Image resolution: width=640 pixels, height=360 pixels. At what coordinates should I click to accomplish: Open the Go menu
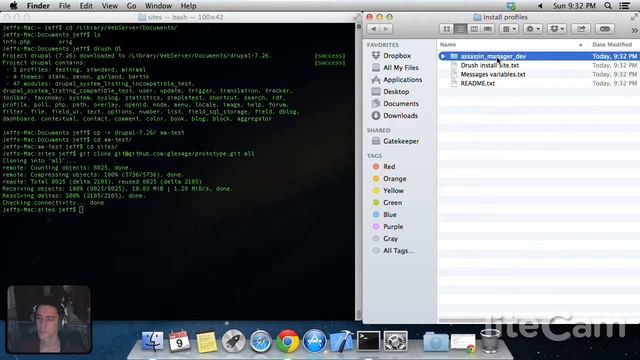click(x=131, y=6)
